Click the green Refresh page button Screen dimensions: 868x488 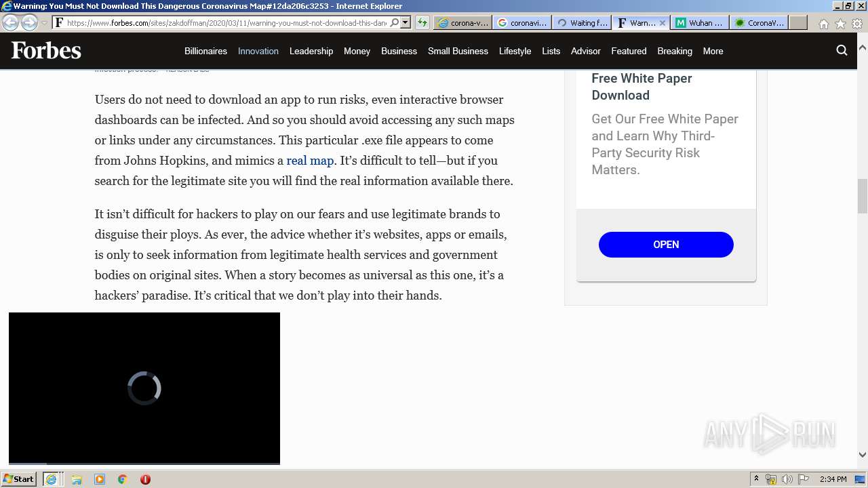click(422, 22)
